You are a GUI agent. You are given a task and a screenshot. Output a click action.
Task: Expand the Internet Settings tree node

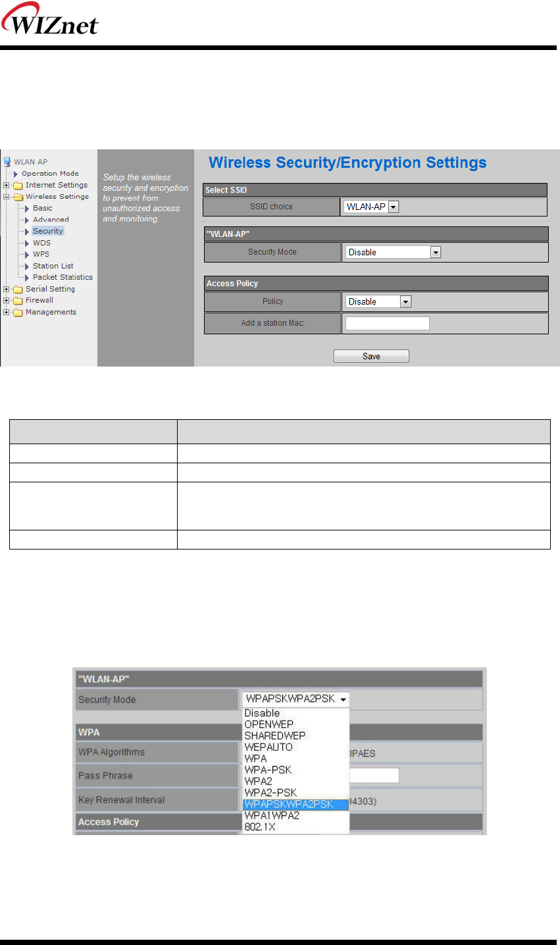click(7, 186)
